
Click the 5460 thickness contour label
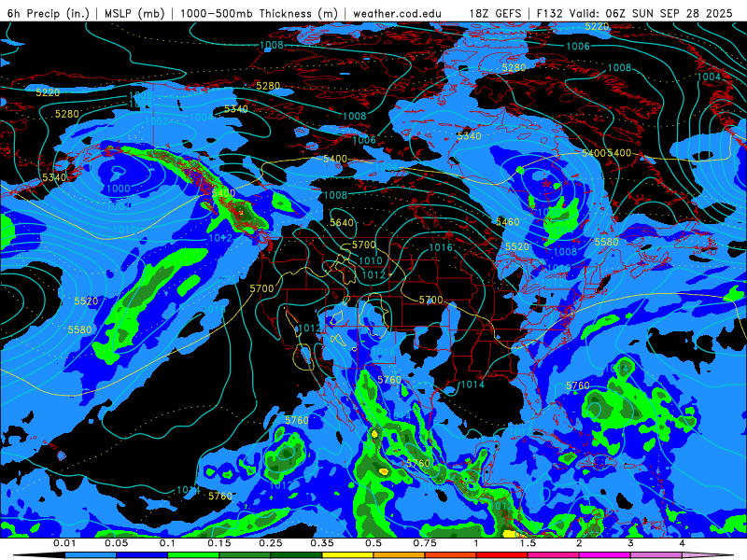click(x=507, y=221)
